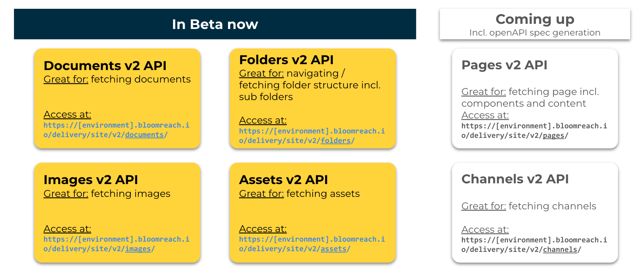This screenshot has height=275, width=644.
Task: Click the "Folders v2 API" title
Action: [286, 60]
